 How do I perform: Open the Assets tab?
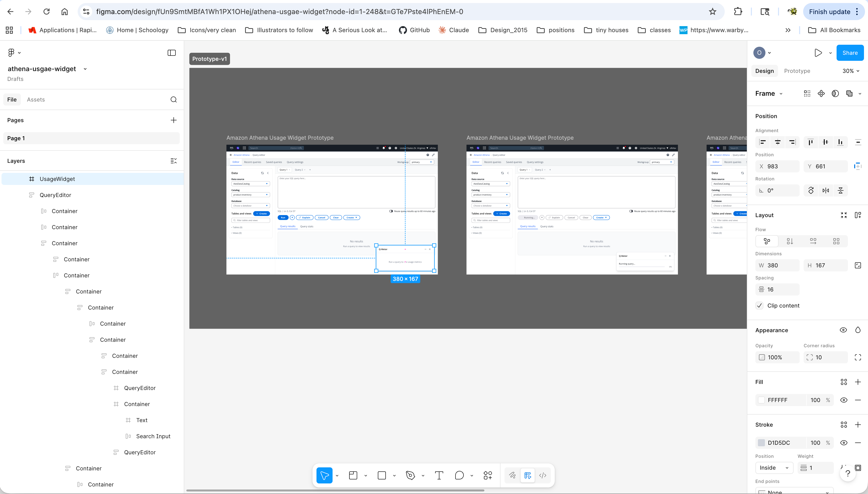click(x=36, y=100)
